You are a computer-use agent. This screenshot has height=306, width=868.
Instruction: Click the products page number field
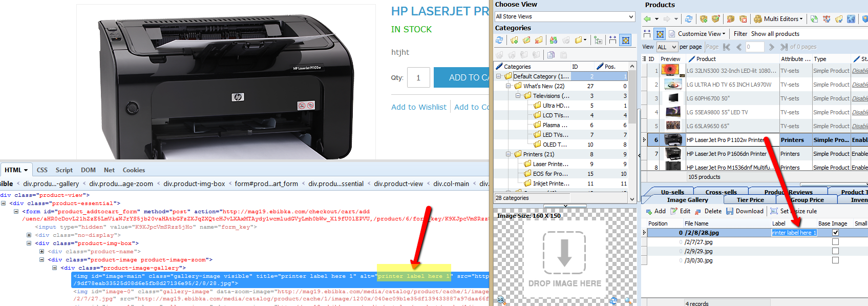[x=754, y=47]
